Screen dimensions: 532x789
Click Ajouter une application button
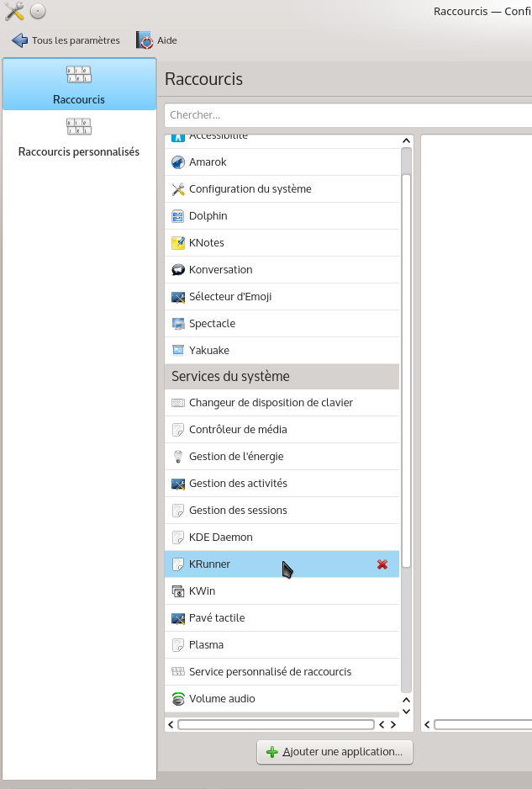click(334, 752)
